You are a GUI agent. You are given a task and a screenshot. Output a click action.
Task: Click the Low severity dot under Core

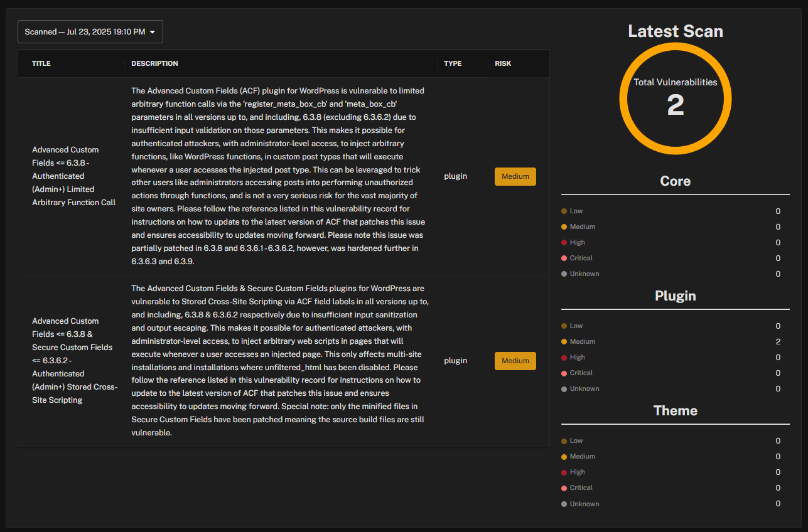tap(564, 211)
